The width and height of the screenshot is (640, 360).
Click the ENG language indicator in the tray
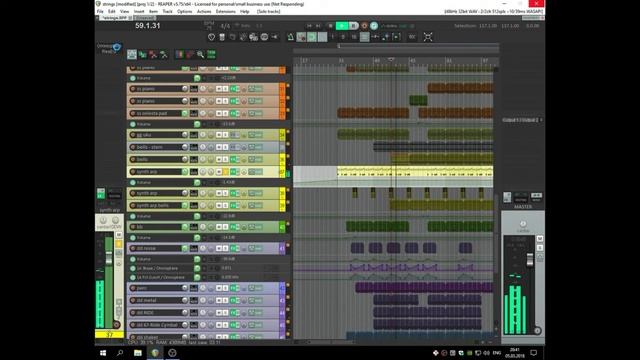pos(497,353)
